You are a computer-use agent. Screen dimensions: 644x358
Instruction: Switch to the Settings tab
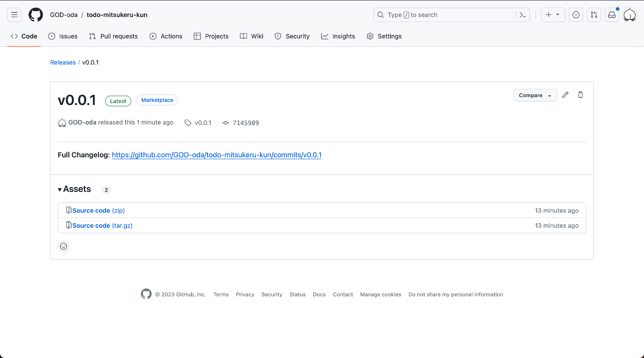point(384,36)
